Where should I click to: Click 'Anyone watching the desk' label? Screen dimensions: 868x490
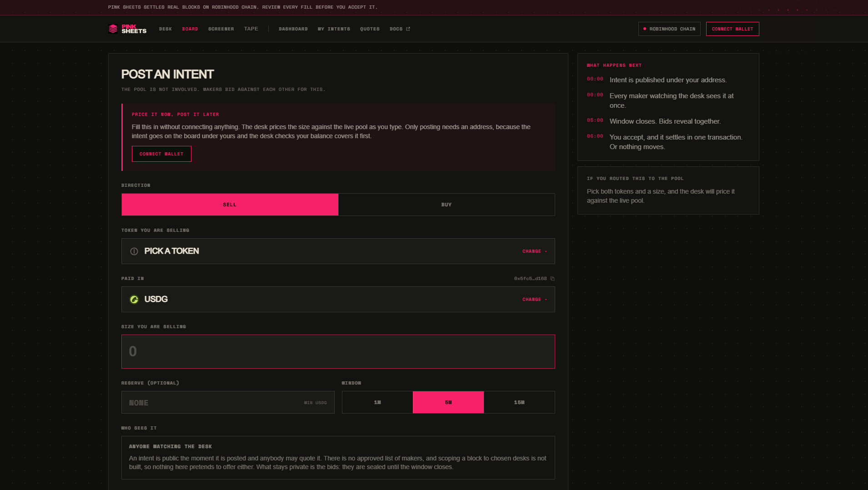[x=171, y=447]
